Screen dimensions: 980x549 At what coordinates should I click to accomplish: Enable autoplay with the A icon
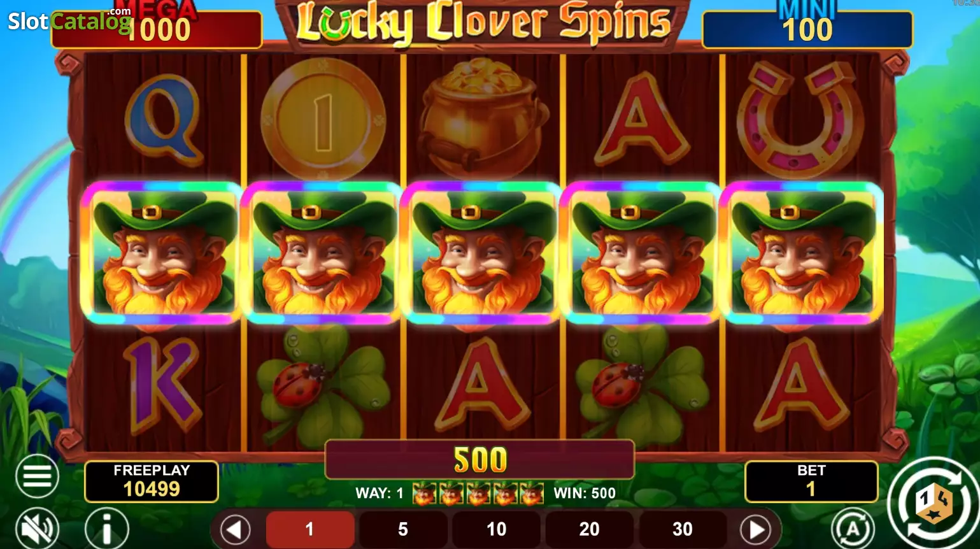pos(853,529)
